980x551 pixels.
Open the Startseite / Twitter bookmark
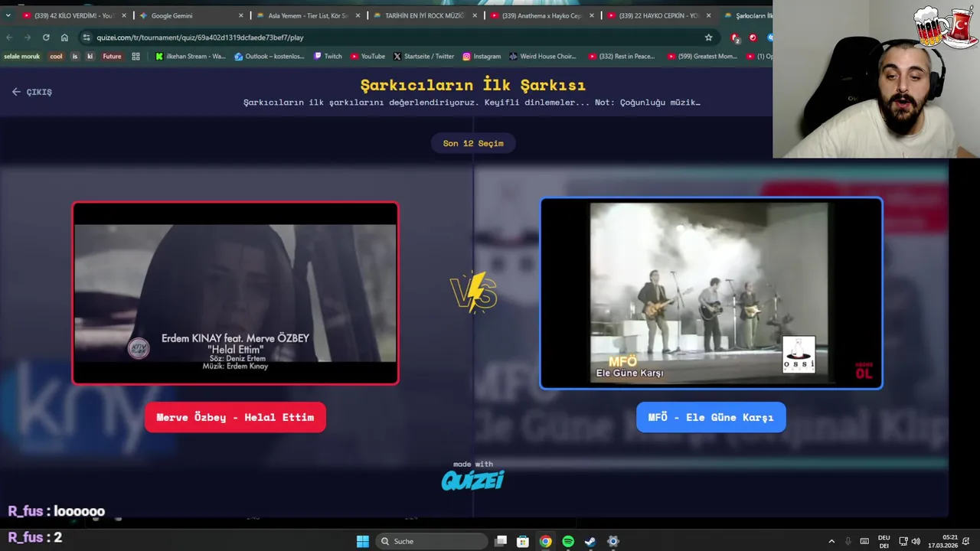pos(423,56)
